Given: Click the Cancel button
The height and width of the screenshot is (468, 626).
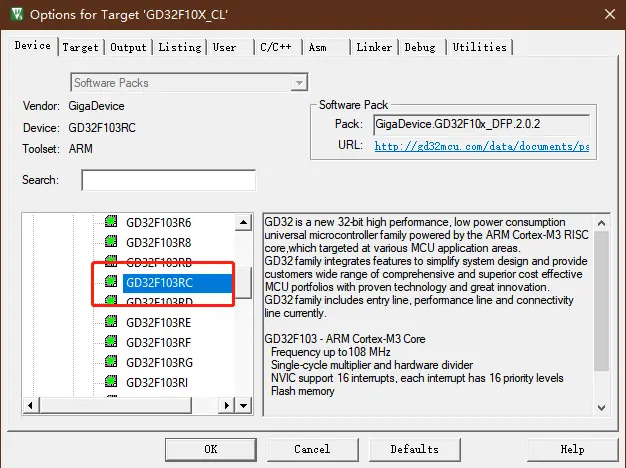Looking at the screenshot, I should pos(312,450).
